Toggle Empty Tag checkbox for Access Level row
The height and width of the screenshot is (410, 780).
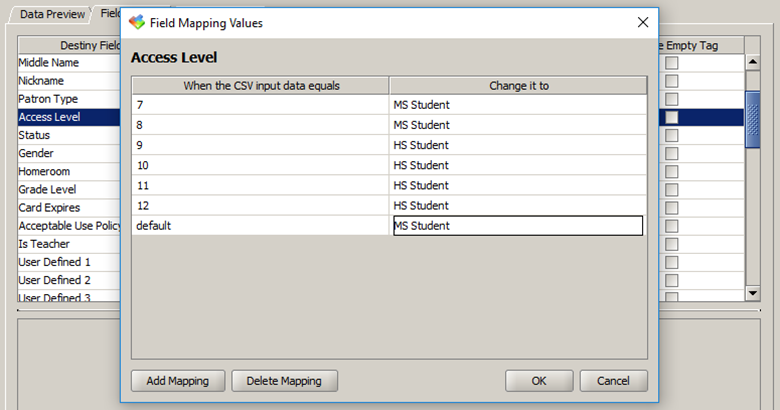tap(672, 118)
